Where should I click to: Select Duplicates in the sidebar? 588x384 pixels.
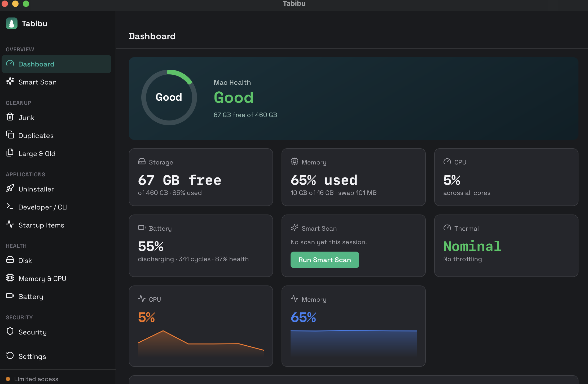pyautogui.click(x=56, y=136)
